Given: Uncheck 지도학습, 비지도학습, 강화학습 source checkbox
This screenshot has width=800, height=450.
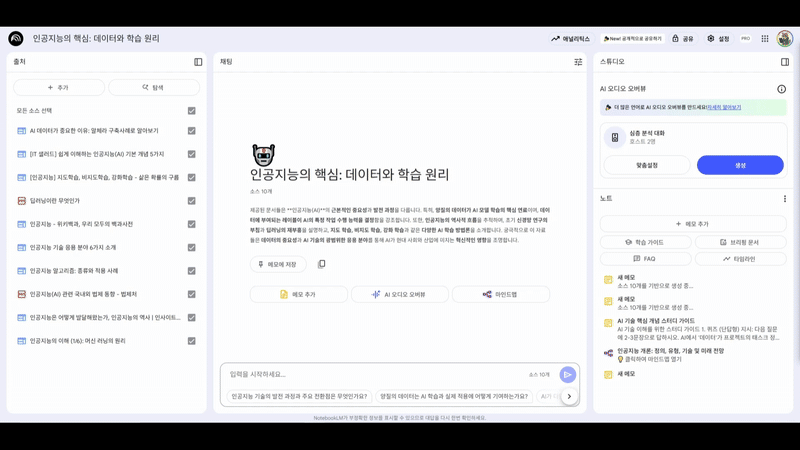Looking at the screenshot, I should [191, 178].
